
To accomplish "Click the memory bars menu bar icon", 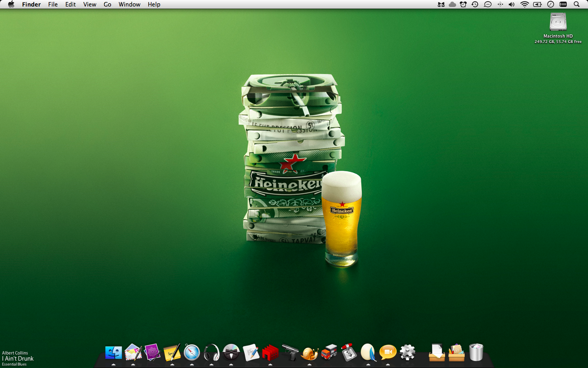I will coord(563,4).
